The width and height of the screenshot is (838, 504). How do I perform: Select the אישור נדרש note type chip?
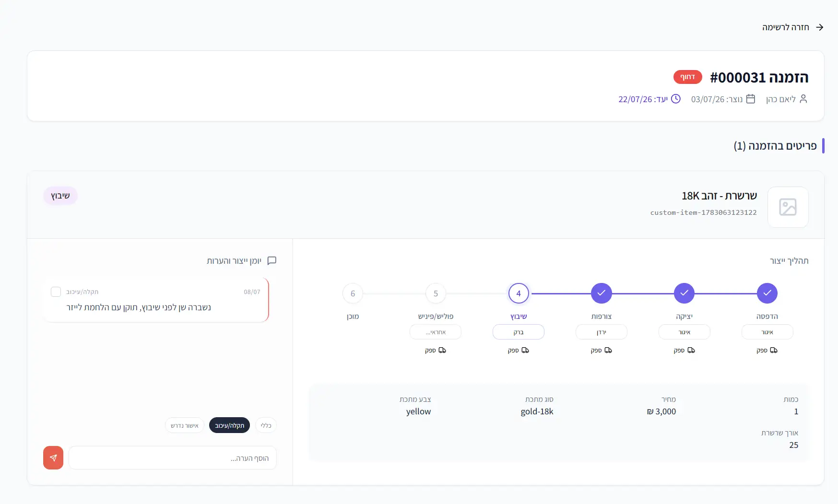coord(184,425)
